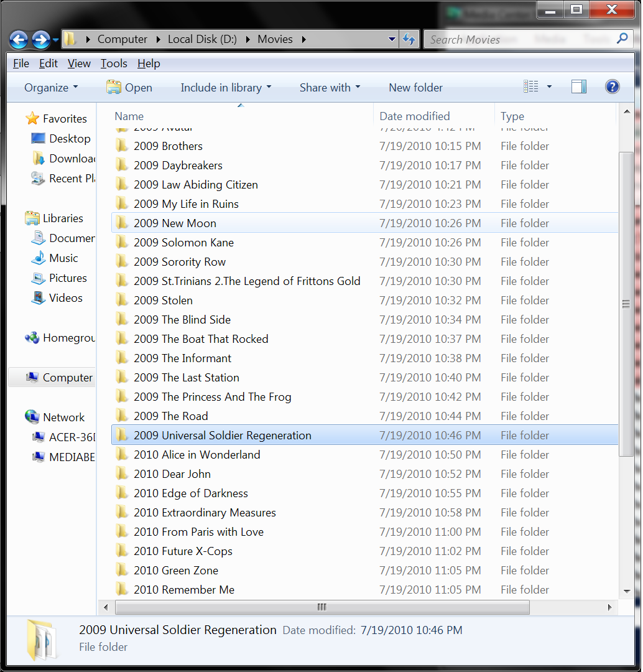The height and width of the screenshot is (672, 643).
Task: Click the Documents library icon
Action: coord(38,238)
